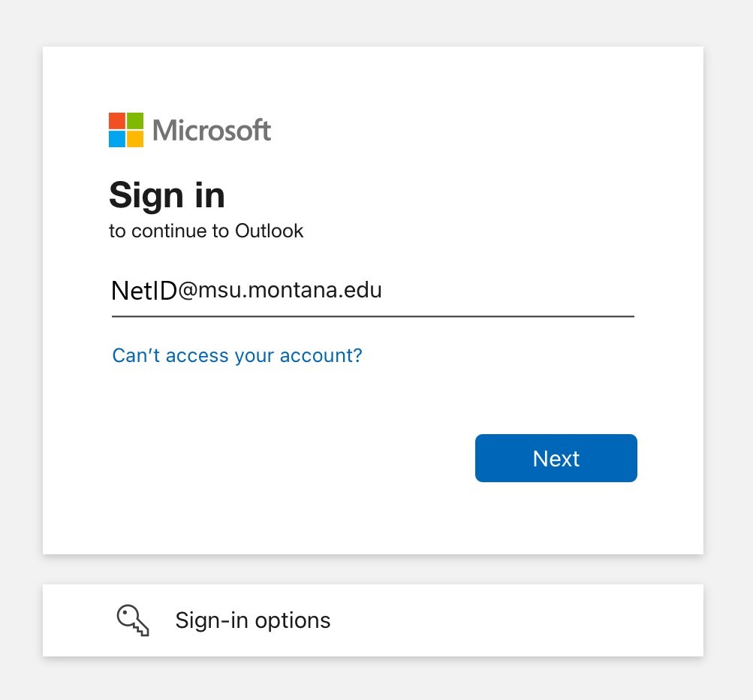The height and width of the screenshot is (700, 753).
Task: Click the blue square in the Microsoft logo
Action: click(118, 138)
